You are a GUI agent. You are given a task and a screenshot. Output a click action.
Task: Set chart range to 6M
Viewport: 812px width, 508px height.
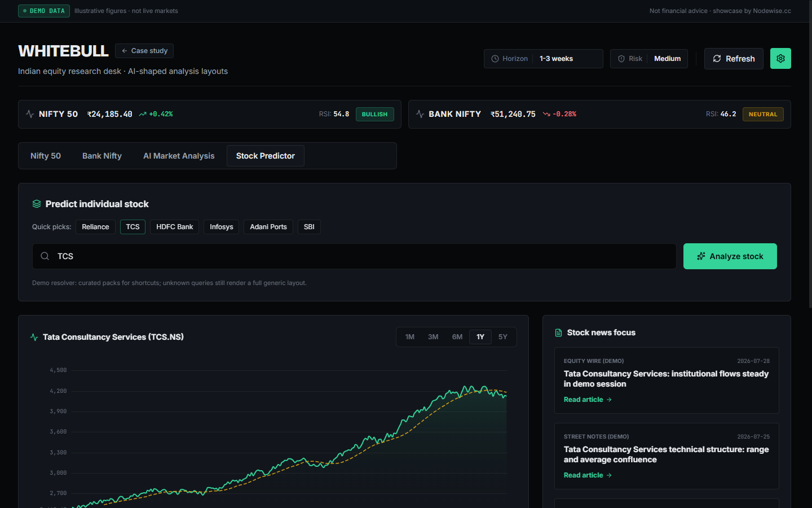pos(457,337)
